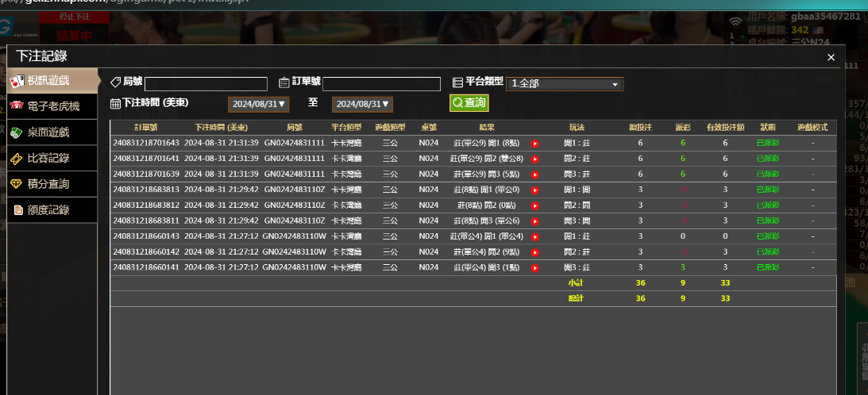Click the magnifier icon on 查詢 button
The height and width of the screenshot is (395, 868).
(458, 103)
